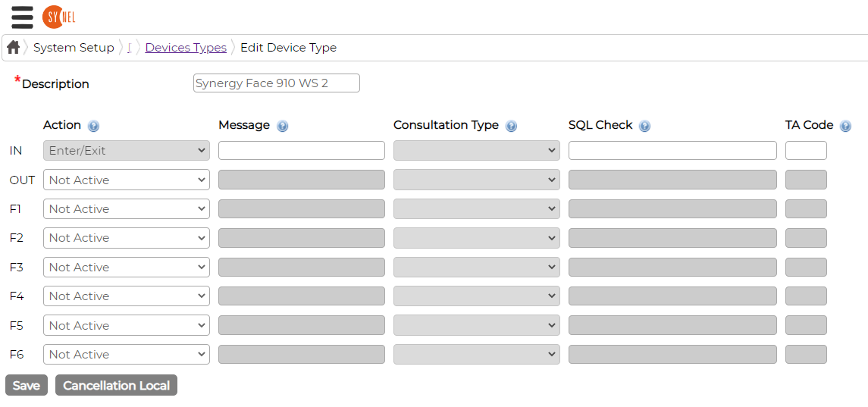Focus the IN row Message field
The width and height of the screenshot is (868, 407).
[302, 151]
